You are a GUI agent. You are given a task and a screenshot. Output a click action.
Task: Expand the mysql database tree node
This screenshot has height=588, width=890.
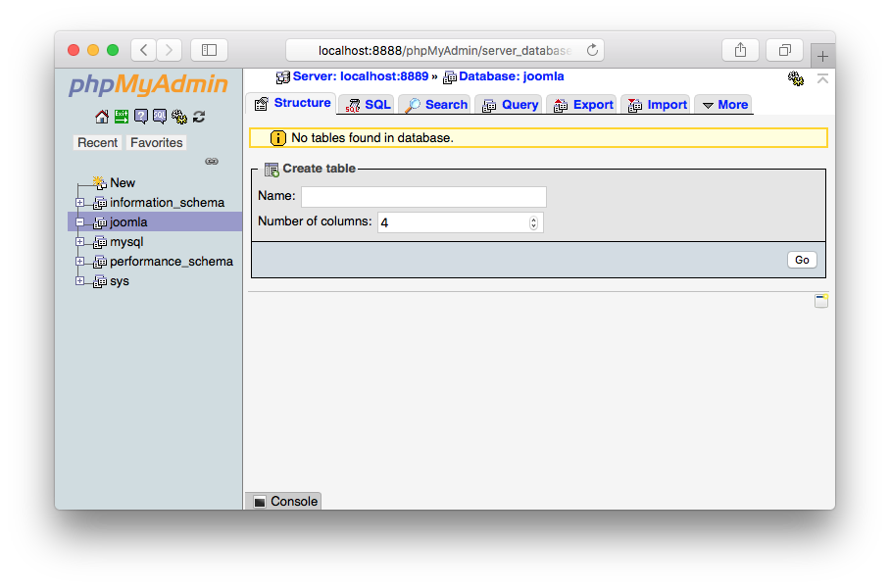tap(80, 241)
